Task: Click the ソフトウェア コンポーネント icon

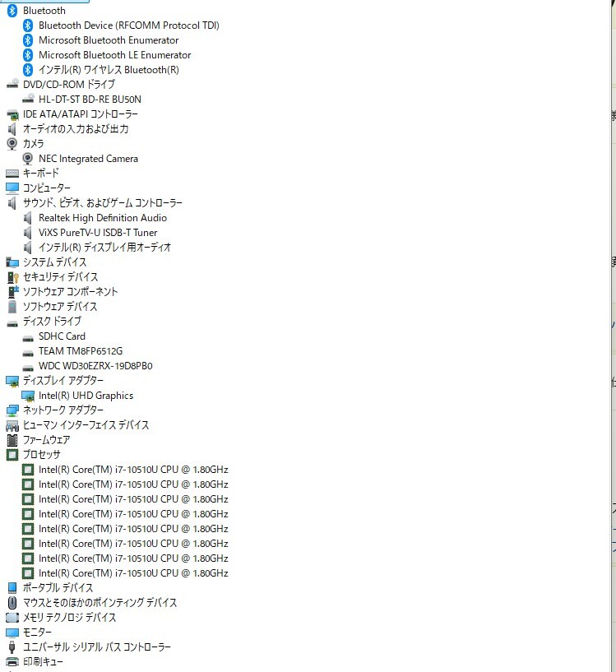Action: pos(12,292)
